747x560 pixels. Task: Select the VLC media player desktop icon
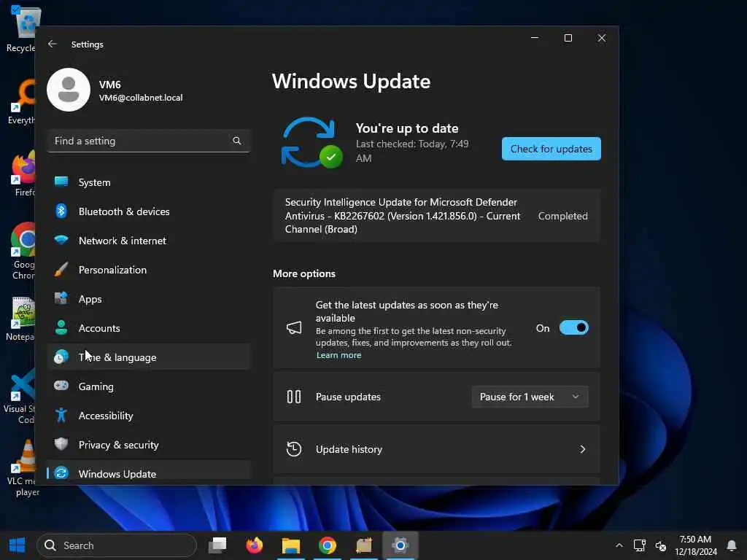pyautogui.click(x=23, y=469)
